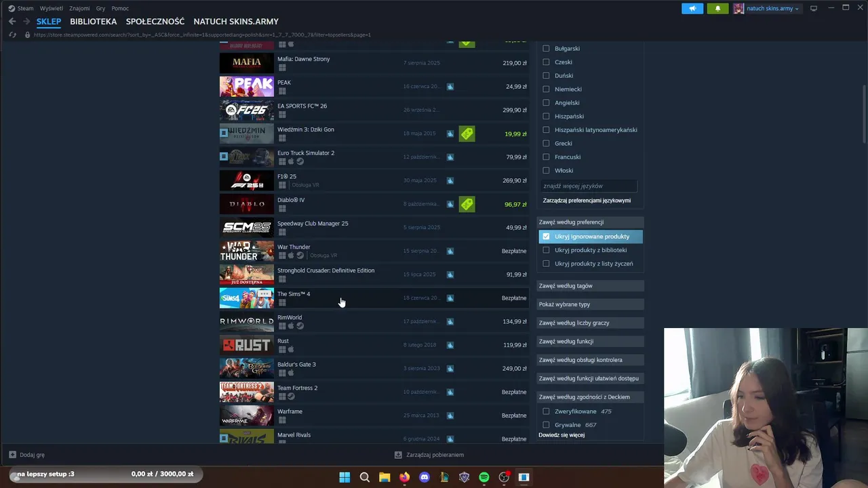
Task: Enable the Angielski language filter
Action: click(546, 102)
